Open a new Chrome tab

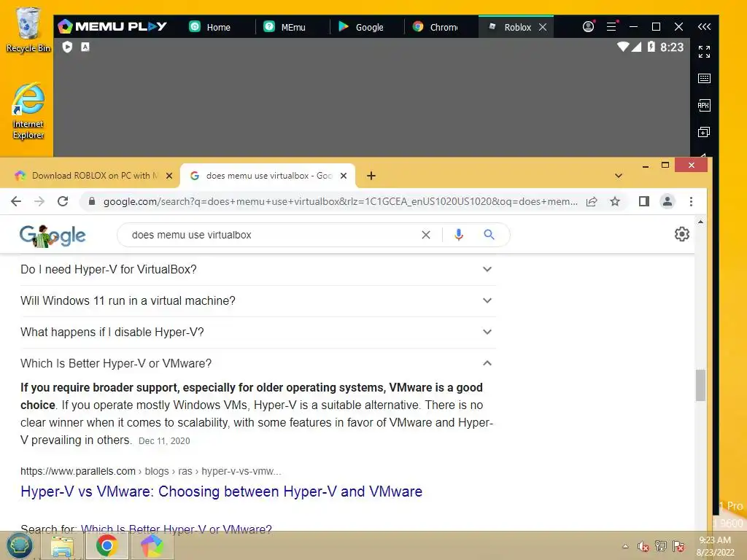(371, 176)
